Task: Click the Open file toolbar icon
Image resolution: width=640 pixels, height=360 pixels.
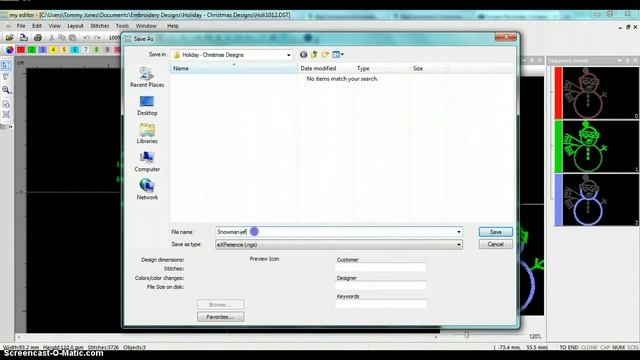Action: click(x=9, y=38)
